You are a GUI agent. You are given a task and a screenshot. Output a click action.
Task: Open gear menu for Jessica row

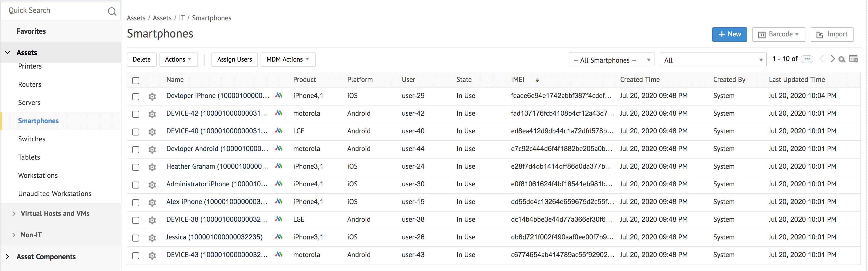pyautogui.click(x=152, y=238)
